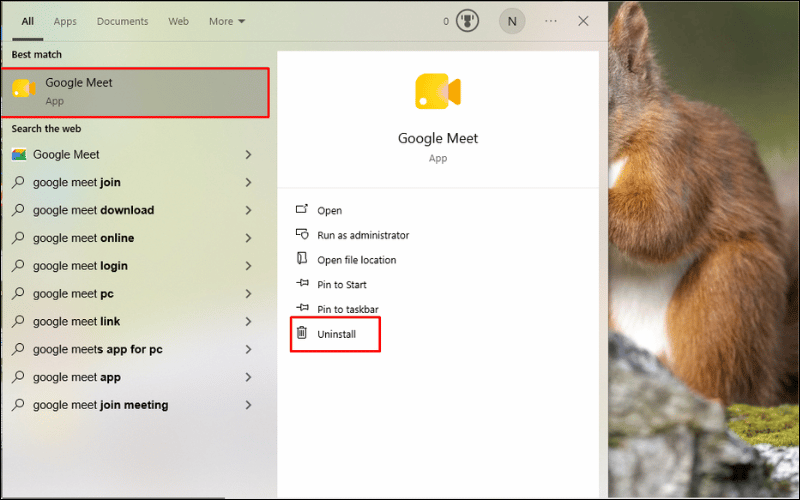Expand the google meet login chevron
The image size is (800, 500).
coord(248,266)
